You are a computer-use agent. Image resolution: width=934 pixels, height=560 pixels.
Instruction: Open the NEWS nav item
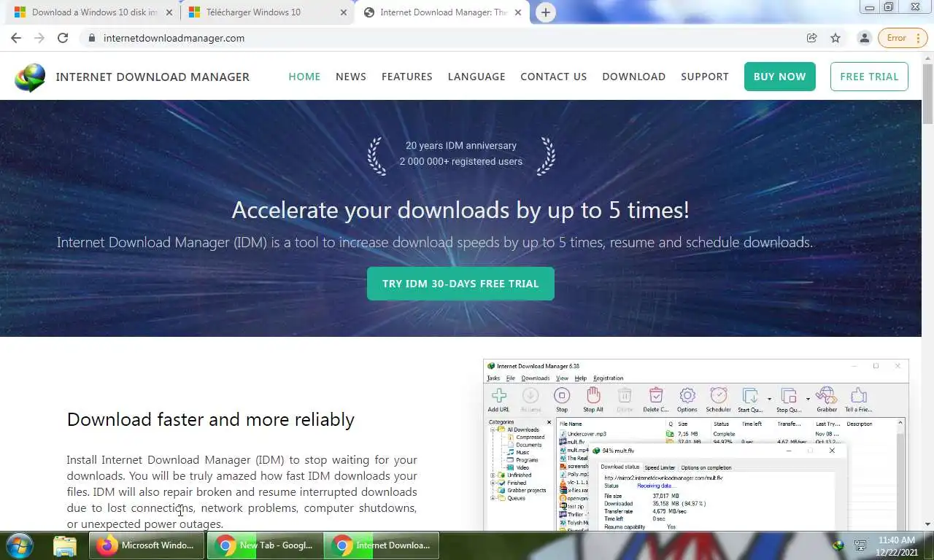click(x=351, y=77)
